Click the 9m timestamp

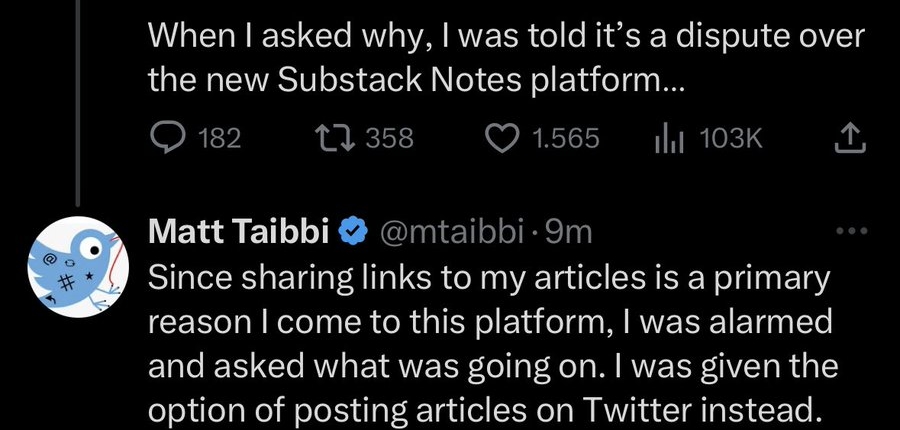[568, 233]
